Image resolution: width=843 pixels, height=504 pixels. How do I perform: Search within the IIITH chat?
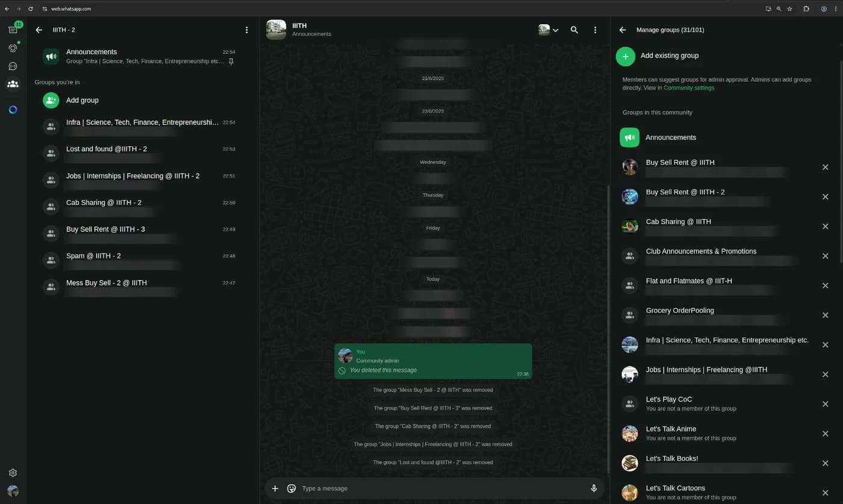(574, 30)
